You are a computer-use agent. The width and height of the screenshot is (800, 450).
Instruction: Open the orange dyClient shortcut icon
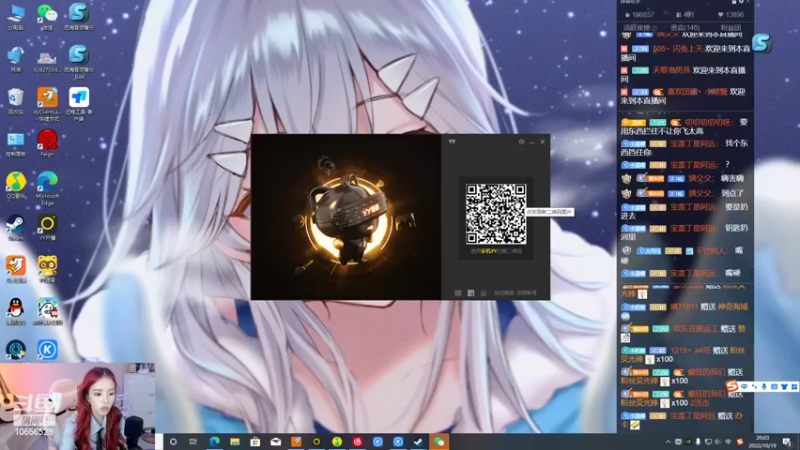(x=47, y=104)
